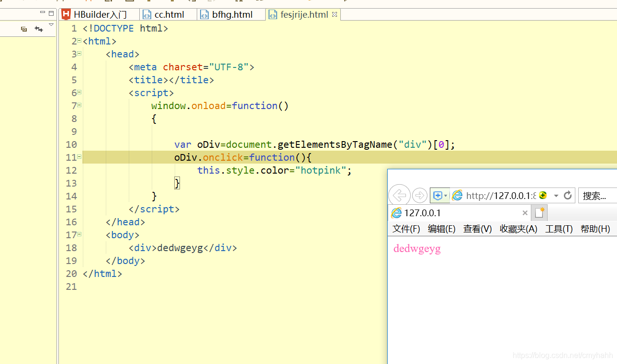Image resolution: width=617 pixels, height=364 pixels.
Task: Open dropdown arrow beside shield icon
Action: [x=446, y=196]
